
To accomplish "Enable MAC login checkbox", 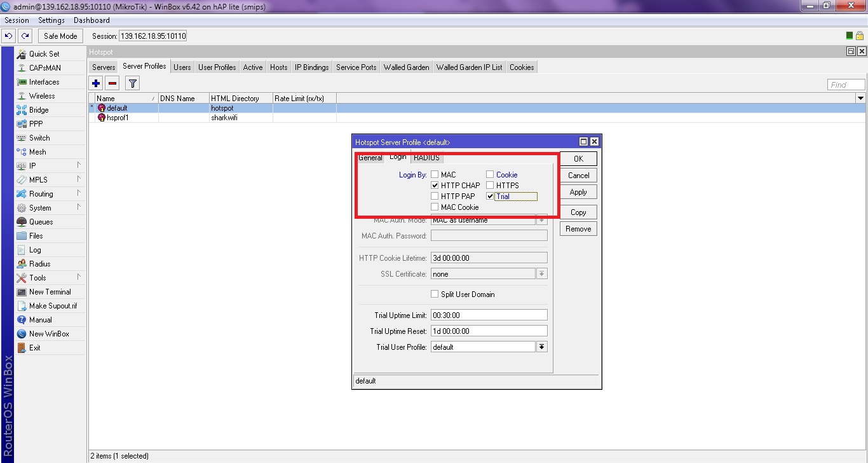I will [435, 175].
